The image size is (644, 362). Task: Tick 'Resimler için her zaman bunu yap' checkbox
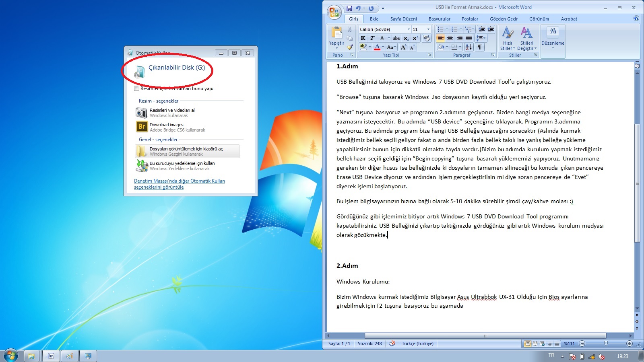[x=137, y=88]
